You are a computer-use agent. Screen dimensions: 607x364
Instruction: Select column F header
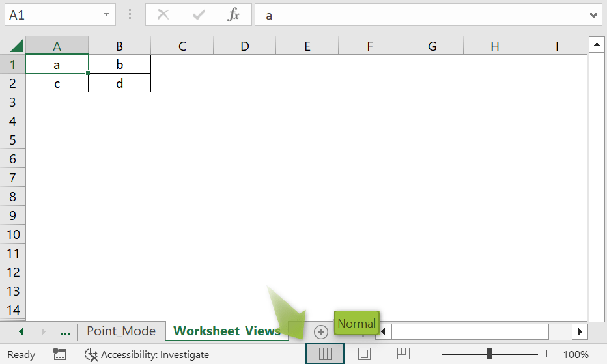370,46
